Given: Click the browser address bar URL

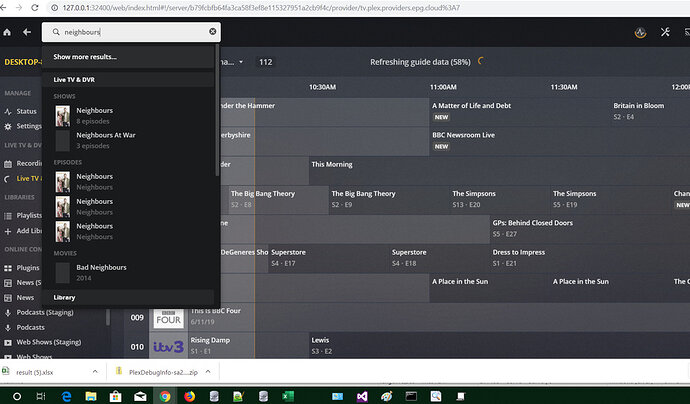Looking at the screenshot, I should coord(261,8).
